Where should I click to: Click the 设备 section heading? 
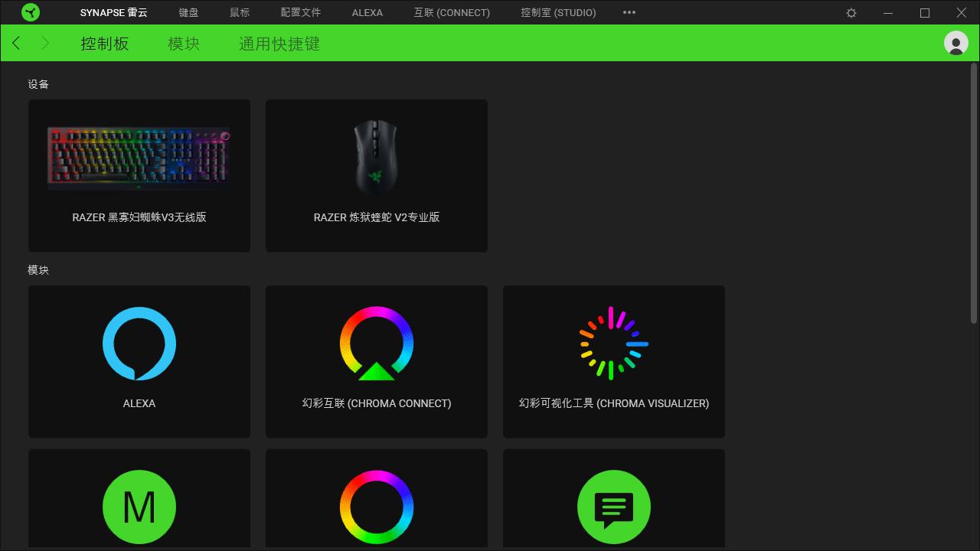(x=38, y=84)
